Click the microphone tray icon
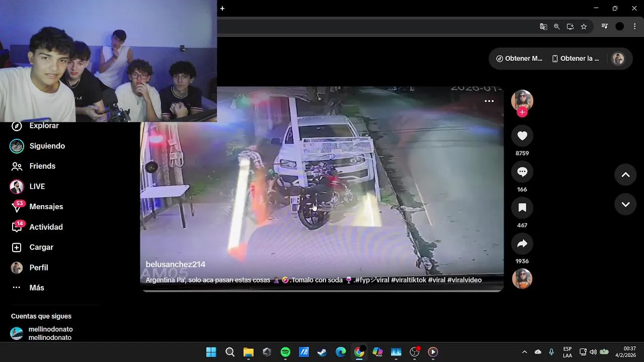Screen dimensions: 644x362 pyautogui.click(x=551, y=352)
